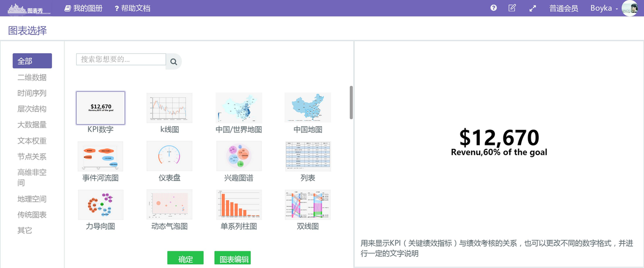644x268 pixels.
Task: Click the 图表选择 page heading
Action: (27, 31)
